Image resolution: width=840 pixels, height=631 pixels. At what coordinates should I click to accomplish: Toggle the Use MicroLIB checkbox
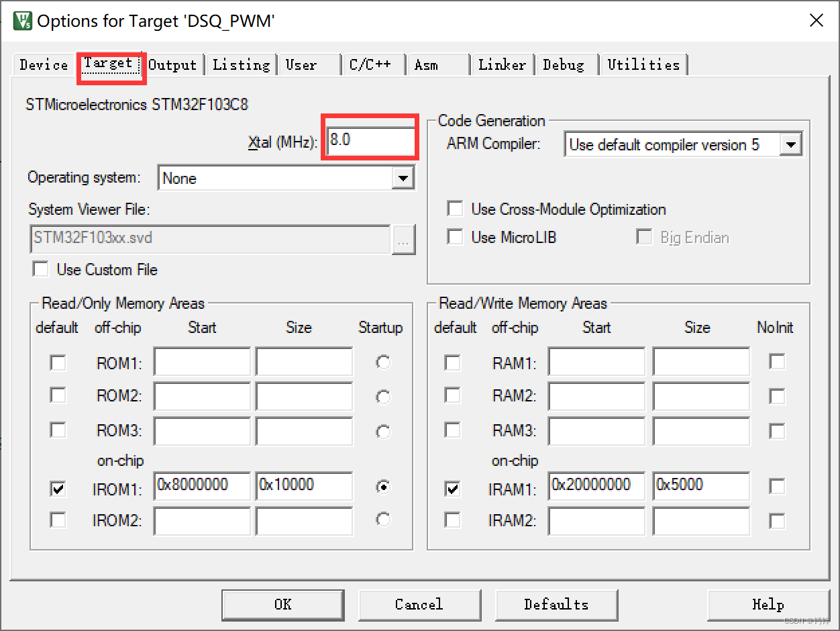456,237
